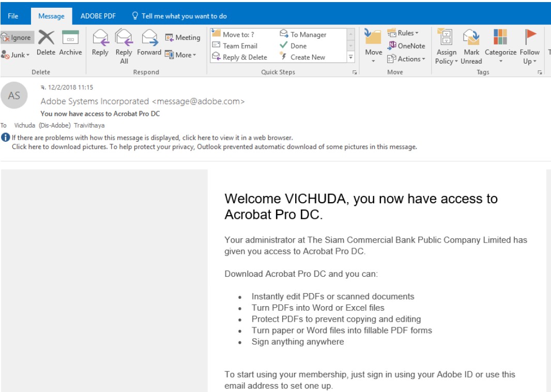The width and height of the screenshot is (551, 392).
Task: Open the Rules dropdown
Action: (x=403, y=33)
